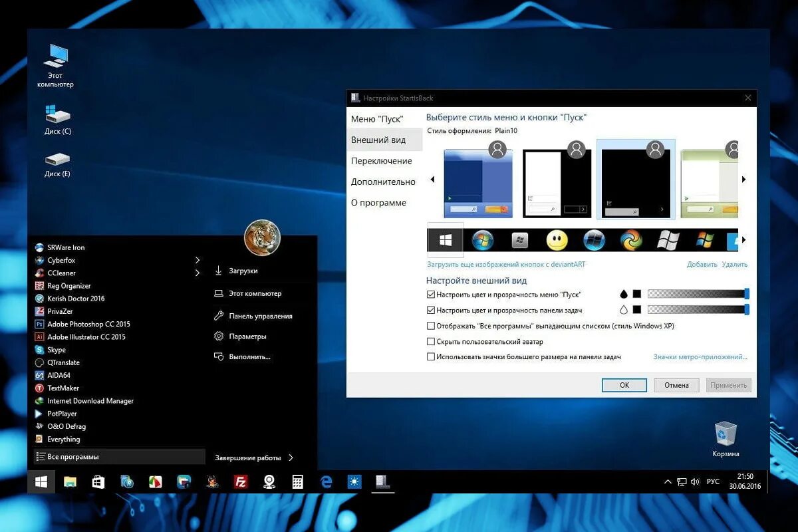Screen dimensions: 798x532
Task: Click the OK button
Action: (x=624, y=385)
